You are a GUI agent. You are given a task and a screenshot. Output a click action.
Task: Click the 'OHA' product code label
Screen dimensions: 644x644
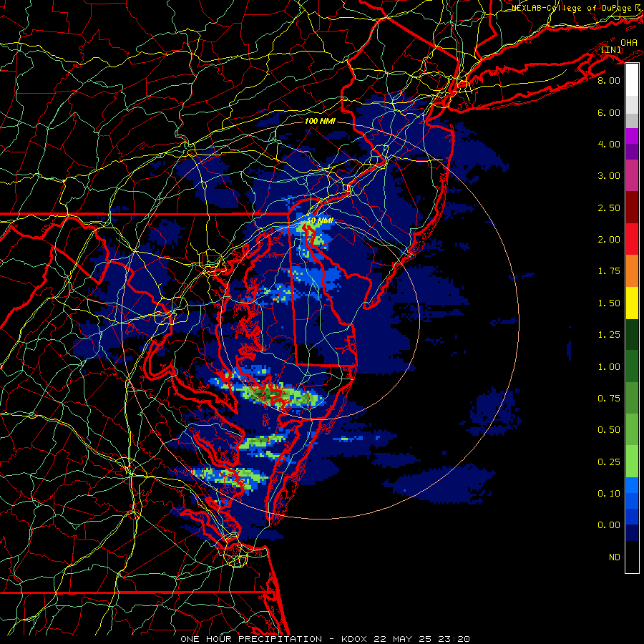[629, 43]
